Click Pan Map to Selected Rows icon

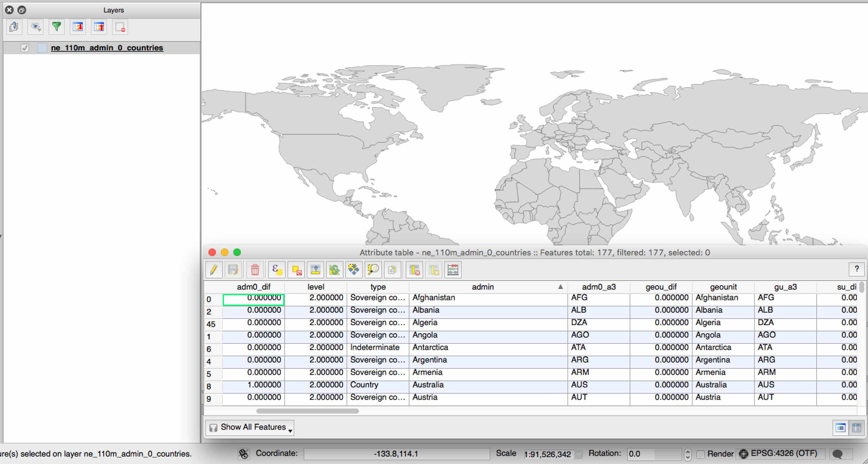tap(354, 270)
